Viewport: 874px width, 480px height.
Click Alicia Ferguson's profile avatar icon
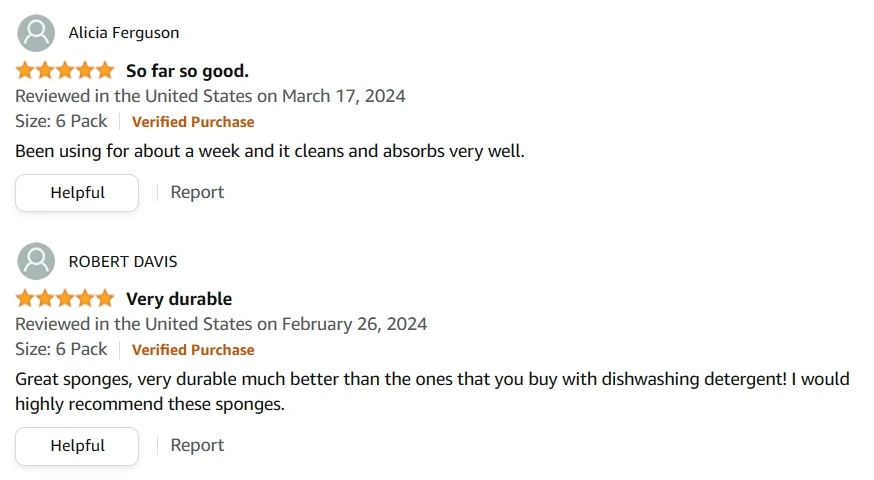[x=37, y=33]
